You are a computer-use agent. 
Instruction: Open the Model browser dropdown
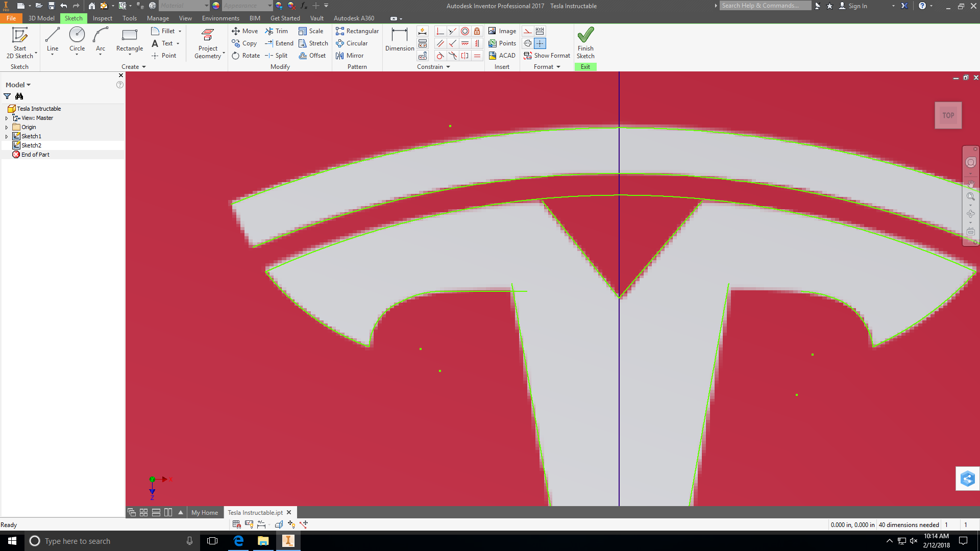pos(18,85)
